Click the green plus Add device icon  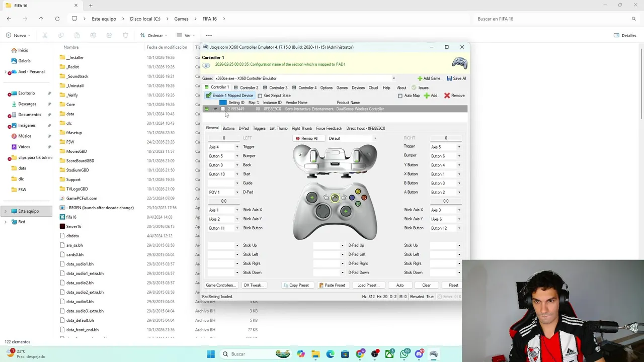pyautogui.click(x=427, y=96)
